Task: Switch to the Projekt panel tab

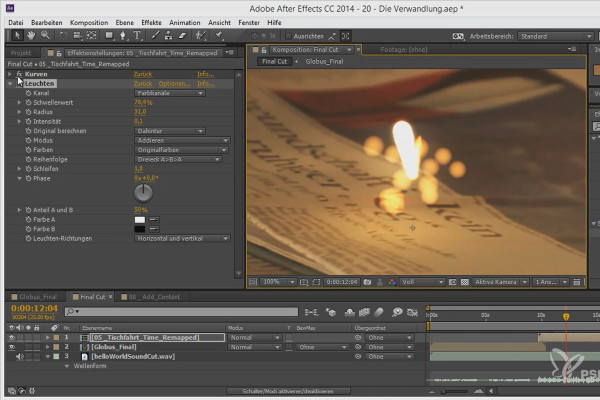Action: click(21, 53)
